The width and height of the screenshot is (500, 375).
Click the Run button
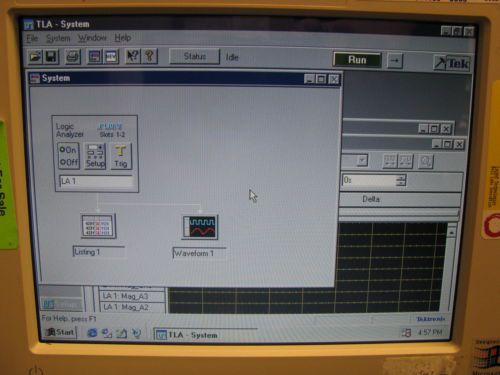click(x=357, y=60)
